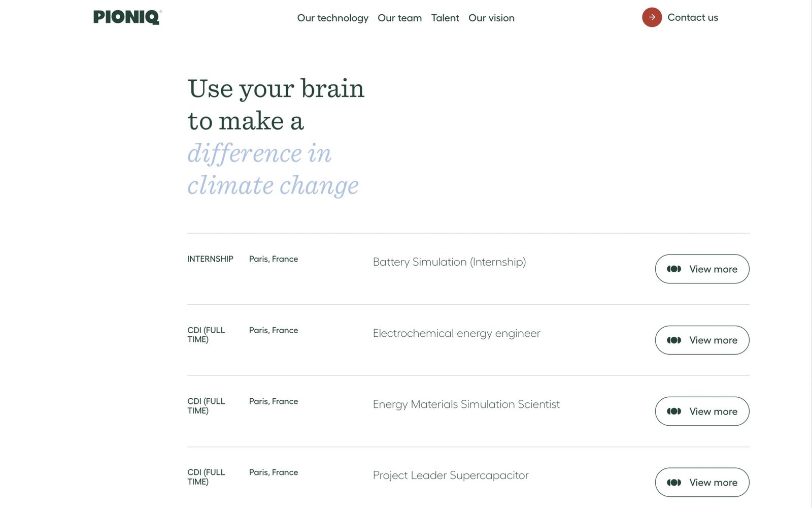Click the dots icon in Simulation Scientist's button
The height and width of the screenshot is (508, 812).
tap(674, 411)
